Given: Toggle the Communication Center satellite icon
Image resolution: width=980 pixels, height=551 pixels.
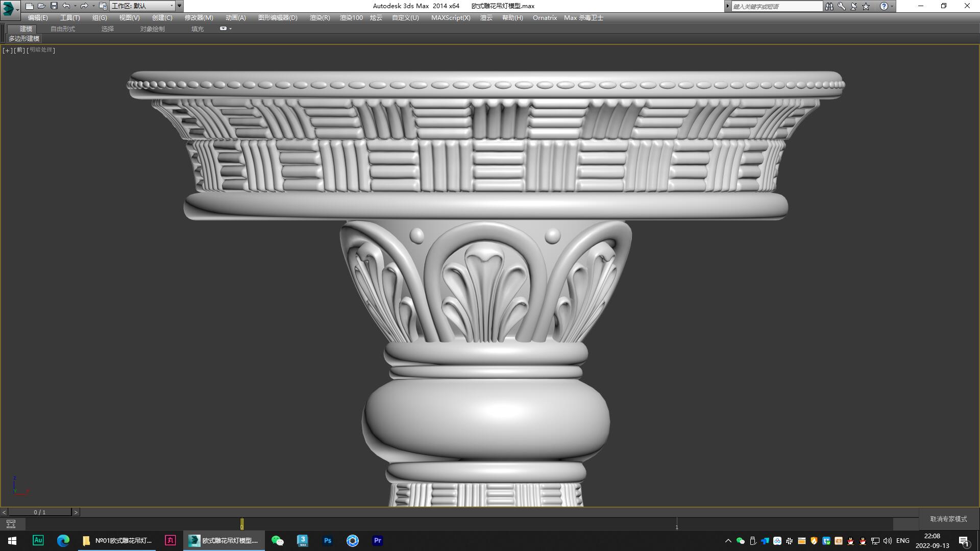Looking at the screenshot, I should pyautogui.click(x=853, y=6).
